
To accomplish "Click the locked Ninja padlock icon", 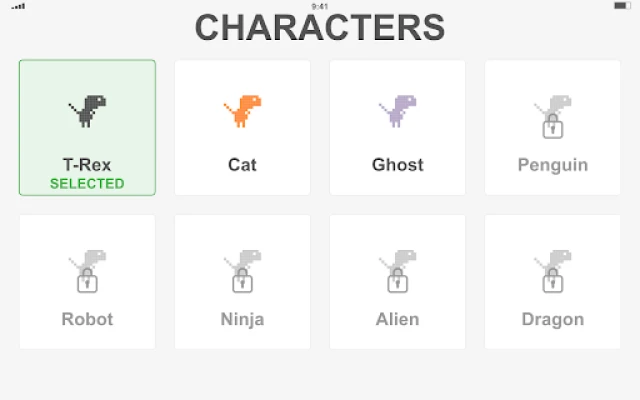I will pos(242,283).
